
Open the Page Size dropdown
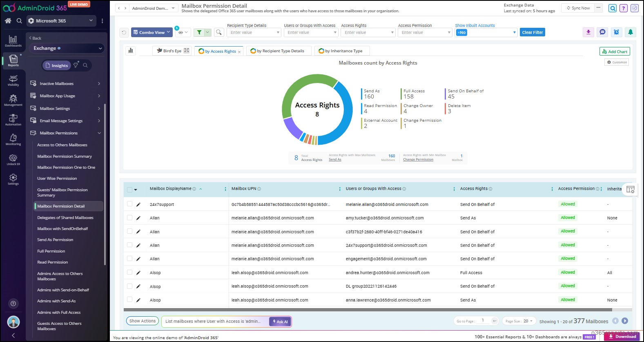519,321
